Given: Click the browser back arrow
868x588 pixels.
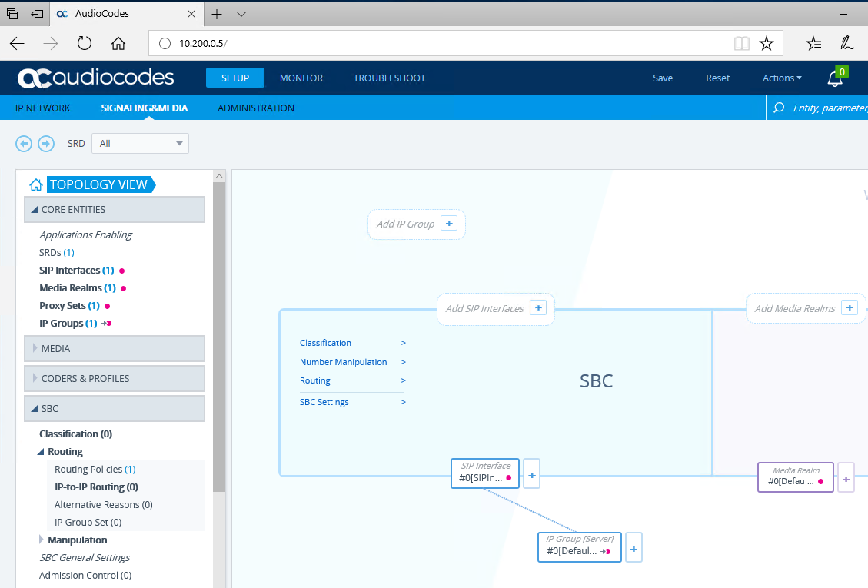Looking at the screenshot, I should point(17,43).
